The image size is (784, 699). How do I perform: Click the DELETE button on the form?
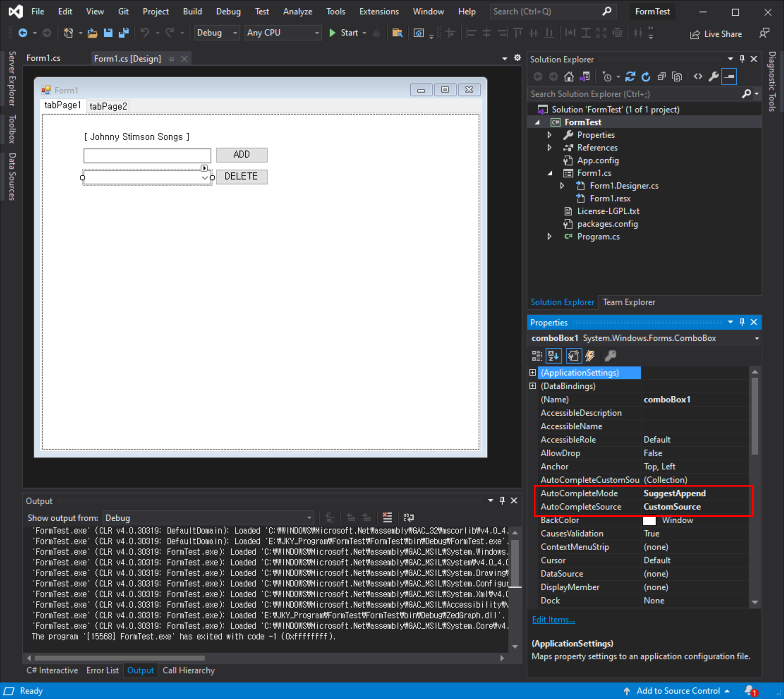point(242,177)
